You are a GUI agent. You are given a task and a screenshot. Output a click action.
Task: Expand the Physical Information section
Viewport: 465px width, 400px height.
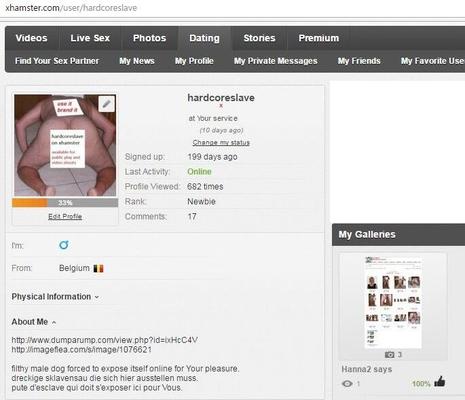[x=55, y=297]
